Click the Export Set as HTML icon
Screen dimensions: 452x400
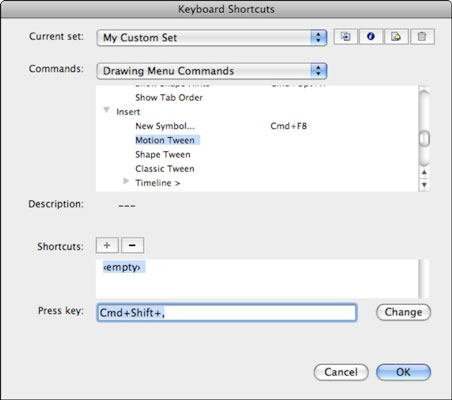coord(396,36)
